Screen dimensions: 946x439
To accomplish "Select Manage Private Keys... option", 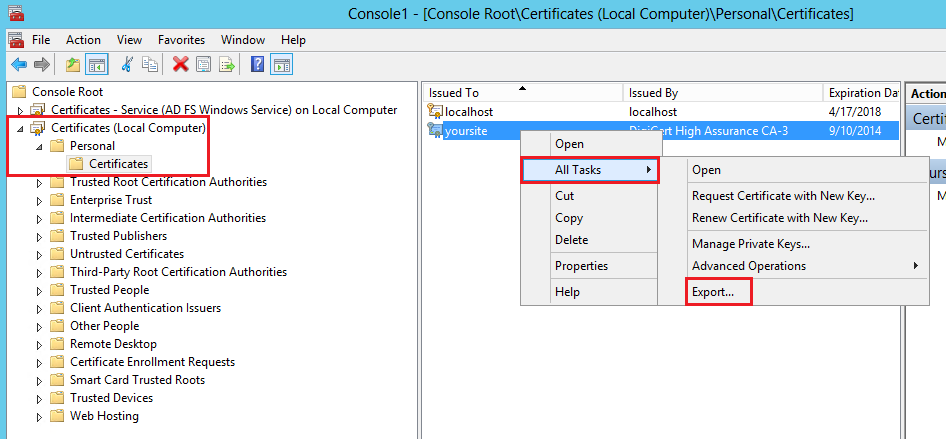I will pos(750,244).
